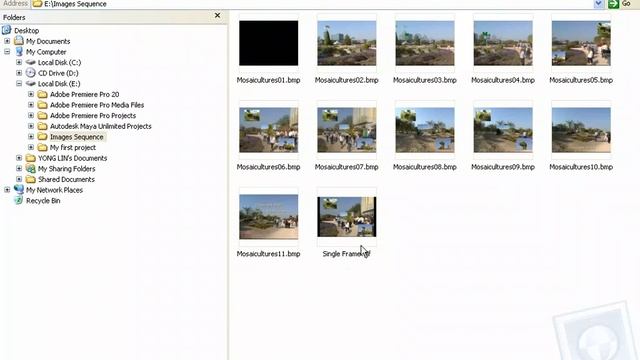Click the Mosaicultures10.bmp file name
The width and height of the screenshot is (640, 360).
[581, 167]
